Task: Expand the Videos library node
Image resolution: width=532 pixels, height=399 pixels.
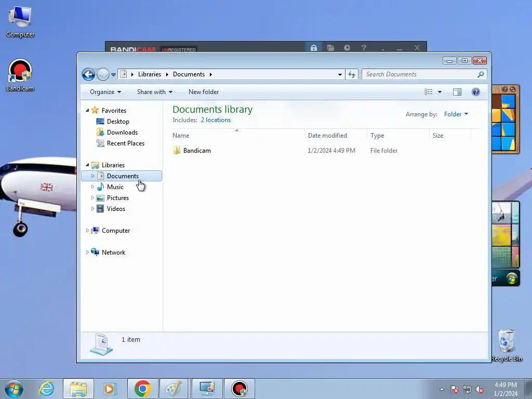Action: [92, 209]
